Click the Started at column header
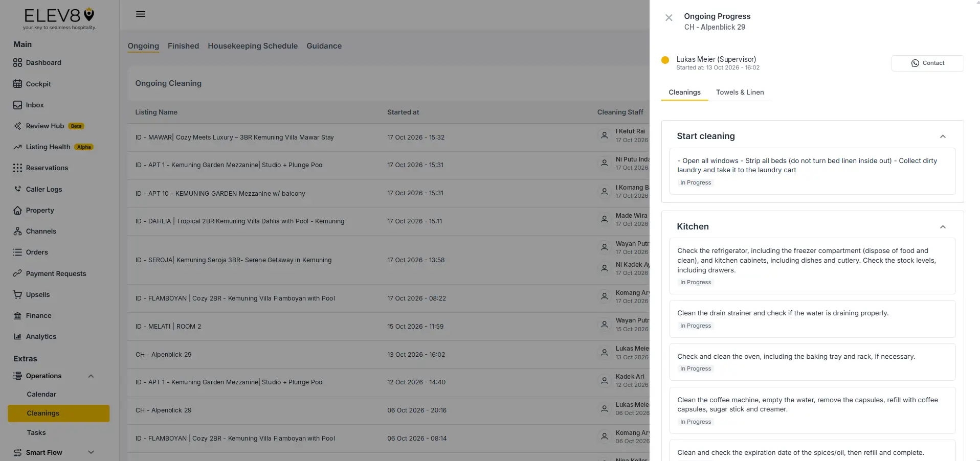Viewport: 980px width, 461px height. click(403, 112)
